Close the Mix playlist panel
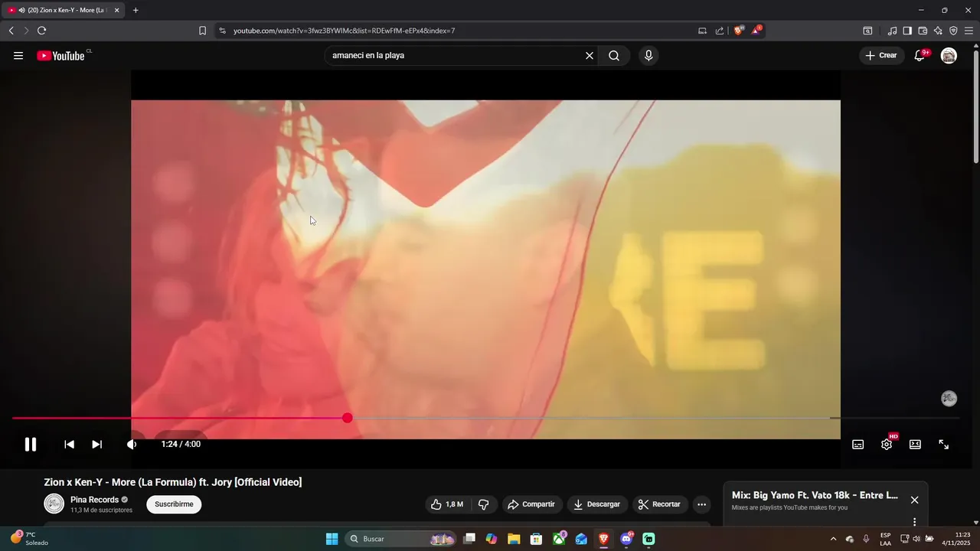Screen dimensions: 980x551 (x=914, y=500)
